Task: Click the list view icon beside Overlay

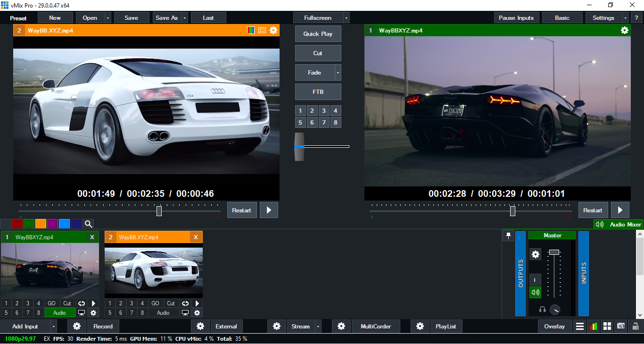Action: tap(580, 326)
